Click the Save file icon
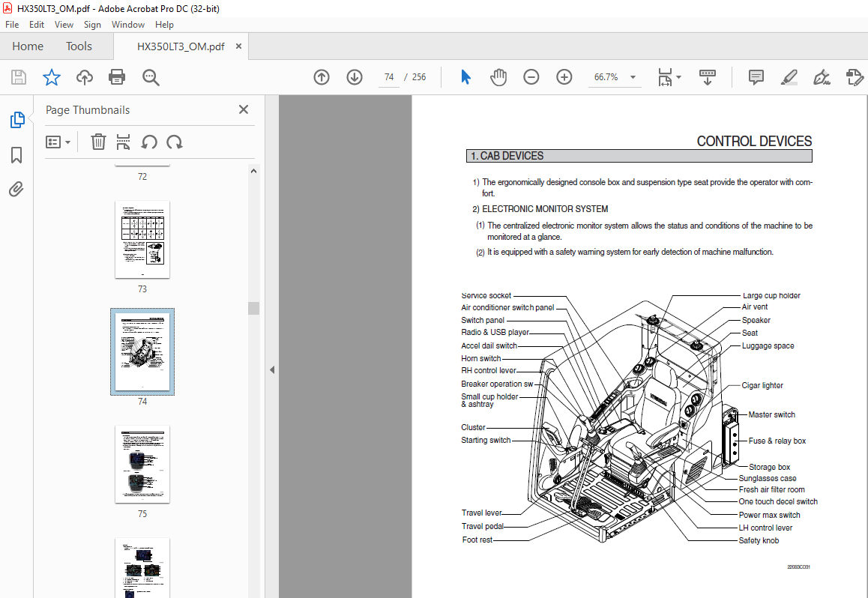The height and width of the screenshot is (598, 868). 19,77
